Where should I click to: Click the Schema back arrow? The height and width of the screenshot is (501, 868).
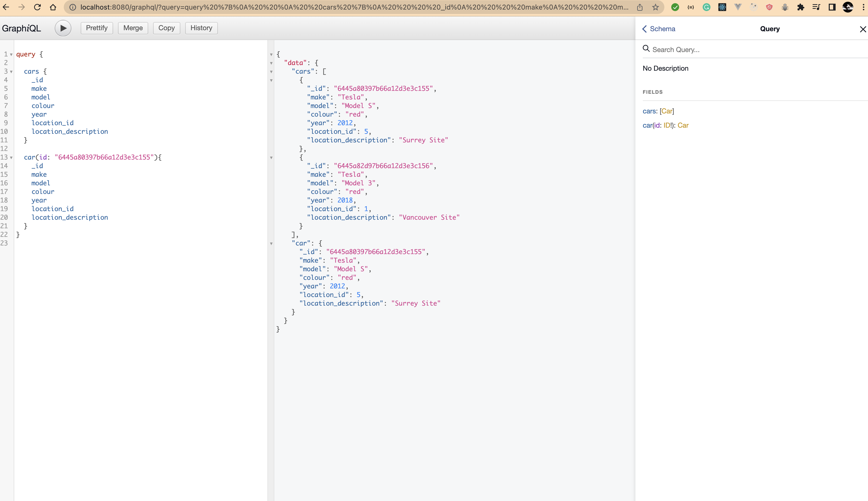click(x=644, y=29)
